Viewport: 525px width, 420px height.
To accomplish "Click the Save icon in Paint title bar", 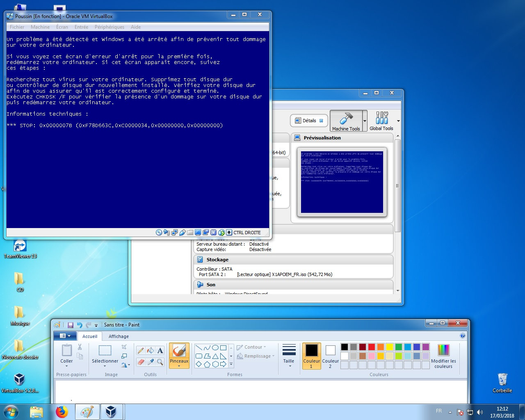I will 71,325.
